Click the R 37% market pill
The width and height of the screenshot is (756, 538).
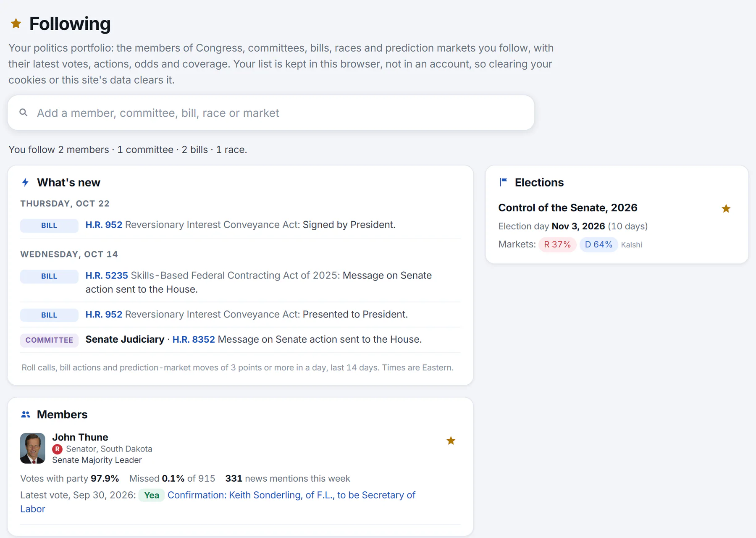click(x=557, y=244)
